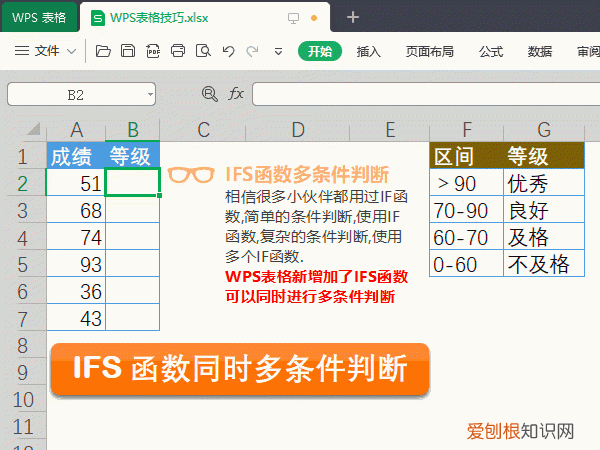Click in the formula bar input
The height and width of the screenshot is (450, 600).
[x=426, y=94]
